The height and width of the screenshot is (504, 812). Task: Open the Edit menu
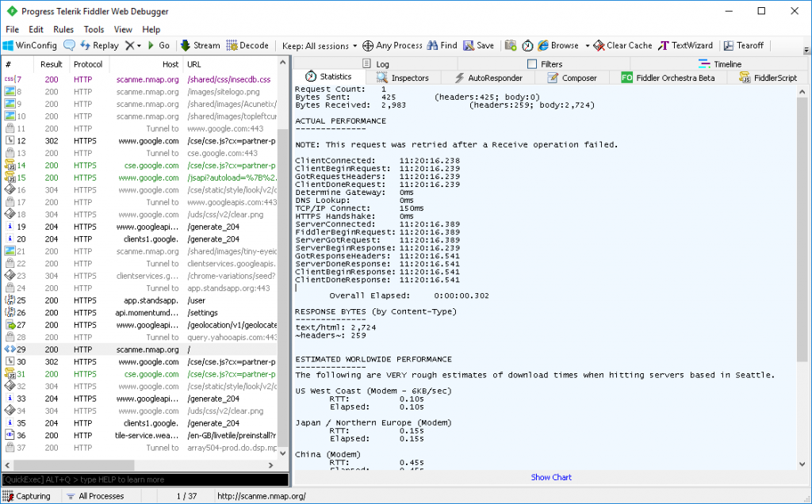[36, 29]
